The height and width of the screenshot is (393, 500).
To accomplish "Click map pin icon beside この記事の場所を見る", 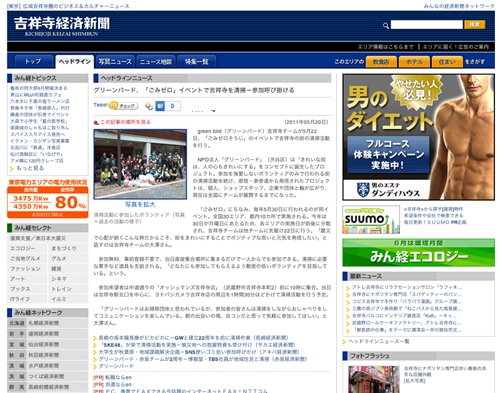I will coord(96,122).
